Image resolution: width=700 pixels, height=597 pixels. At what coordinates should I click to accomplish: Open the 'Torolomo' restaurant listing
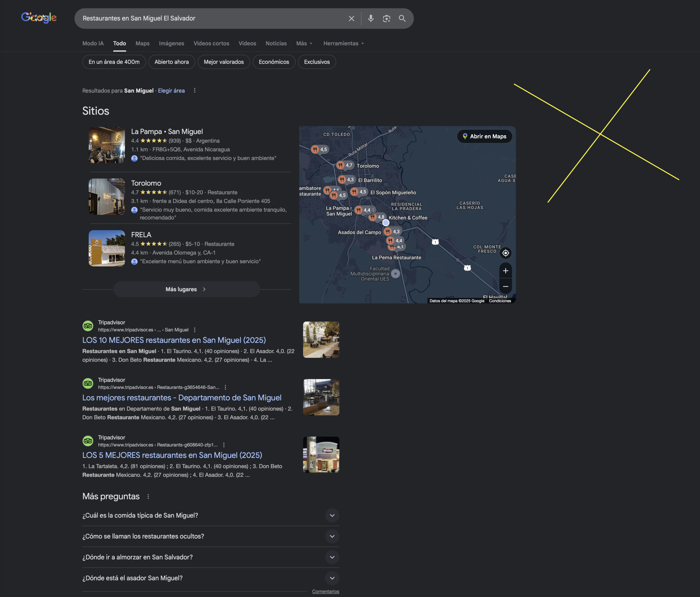(x=146, y=183)
